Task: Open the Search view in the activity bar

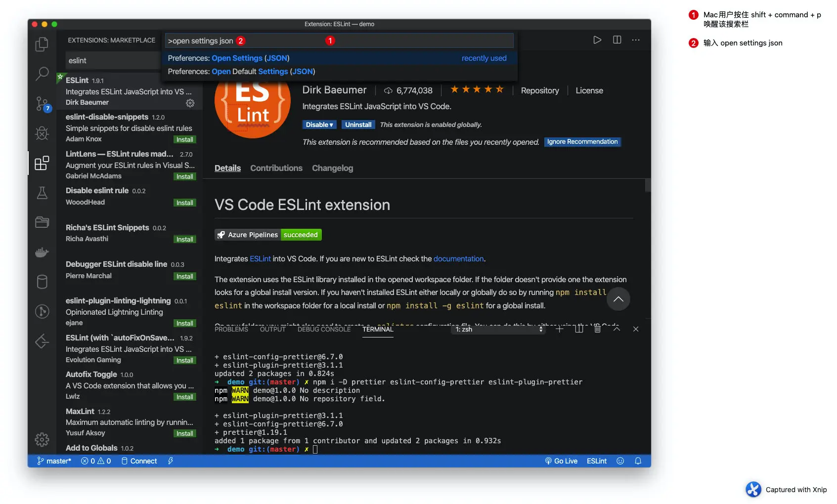Action: (42, 74)
